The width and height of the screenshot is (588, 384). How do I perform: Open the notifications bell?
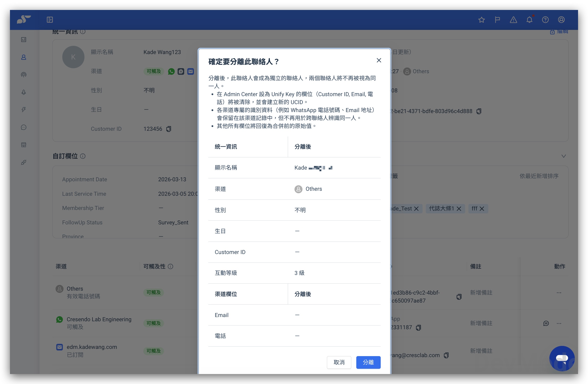click(x=529, y=20)
